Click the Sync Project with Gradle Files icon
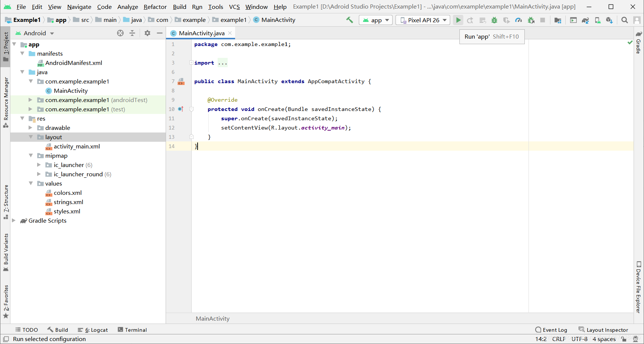The width and height of the screenshot is (644, 344). tap(585, 20)
